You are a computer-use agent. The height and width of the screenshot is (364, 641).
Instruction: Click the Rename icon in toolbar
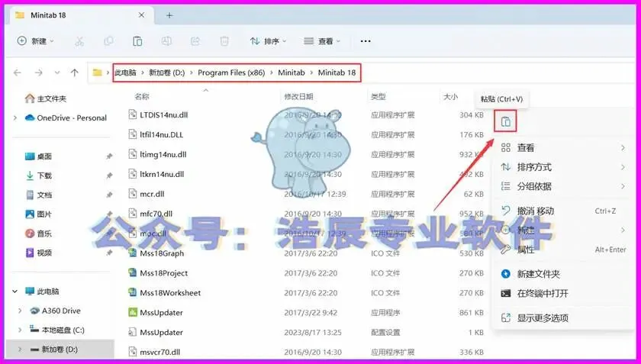tap(166, 41)
